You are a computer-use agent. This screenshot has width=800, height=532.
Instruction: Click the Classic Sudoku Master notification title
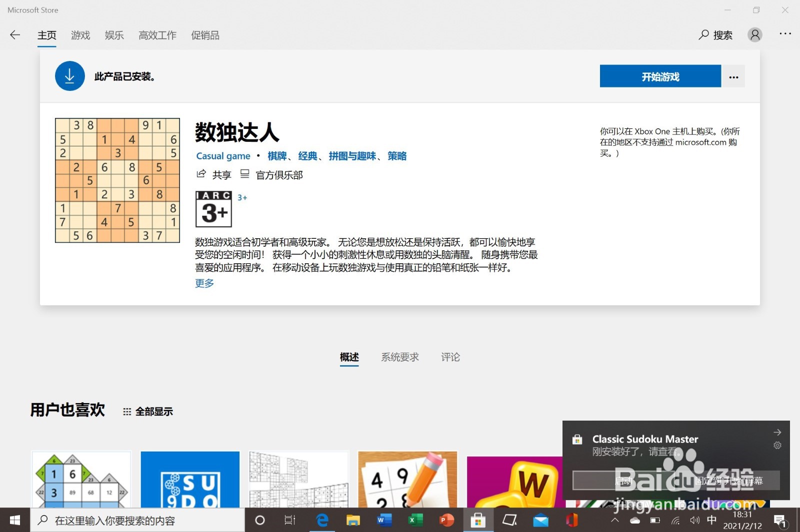(645, 439)
